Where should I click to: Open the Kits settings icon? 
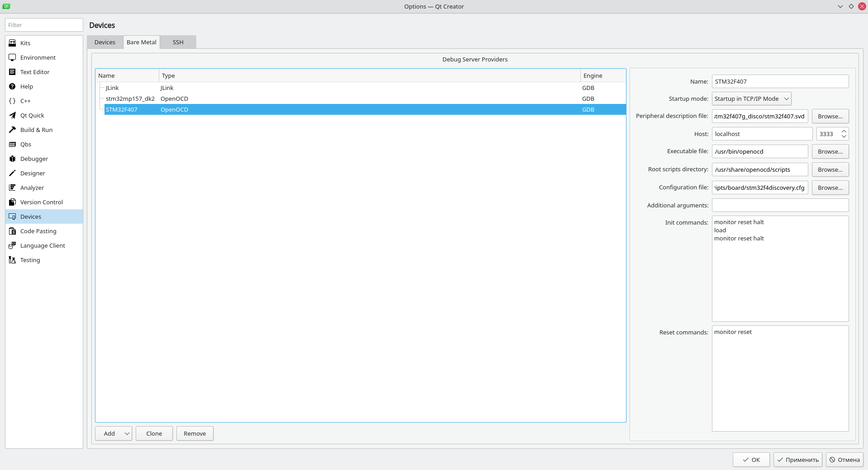(x=12, y=43)
